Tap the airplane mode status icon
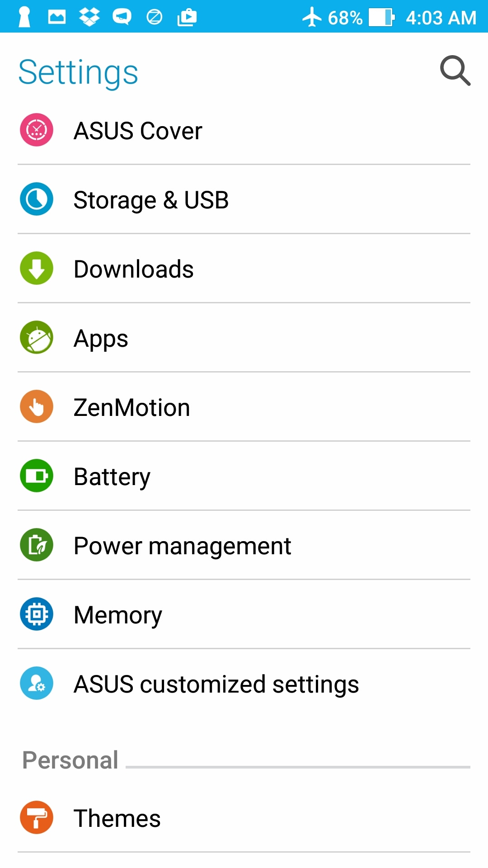This screenshot has width=488, height=868. click(311, 18)
